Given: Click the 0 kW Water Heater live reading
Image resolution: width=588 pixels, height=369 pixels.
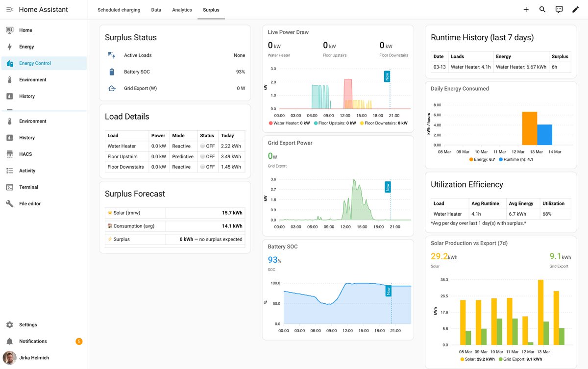Looking at the screenshot, I should point(274,46).
